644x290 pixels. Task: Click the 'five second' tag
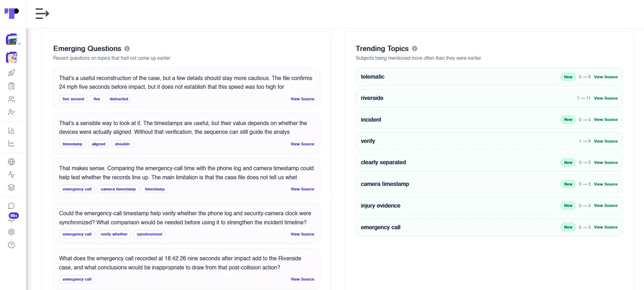pos(73,99)
